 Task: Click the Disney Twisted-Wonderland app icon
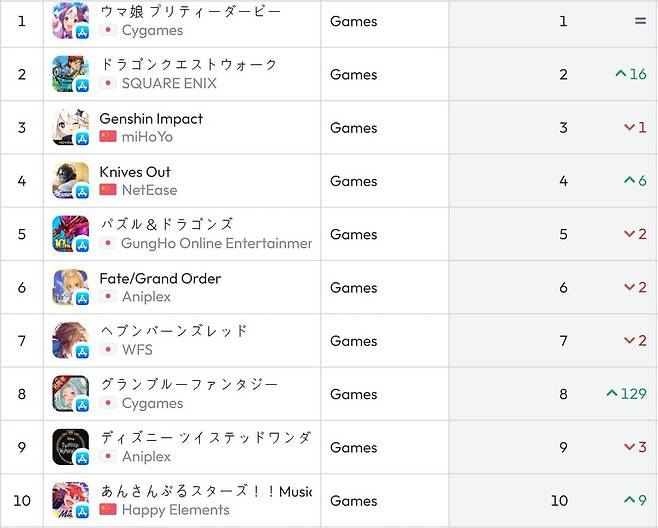[70, 447]
